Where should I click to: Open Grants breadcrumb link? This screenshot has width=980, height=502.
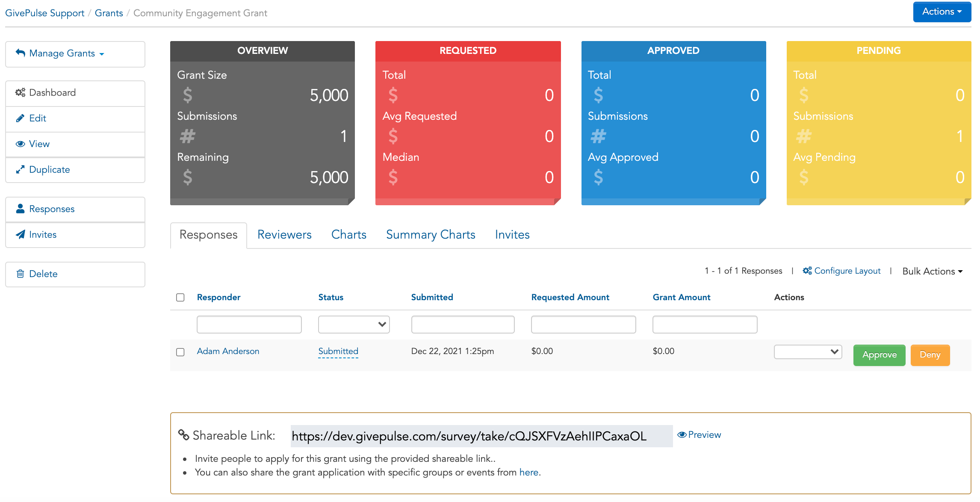tap(109, 13)
